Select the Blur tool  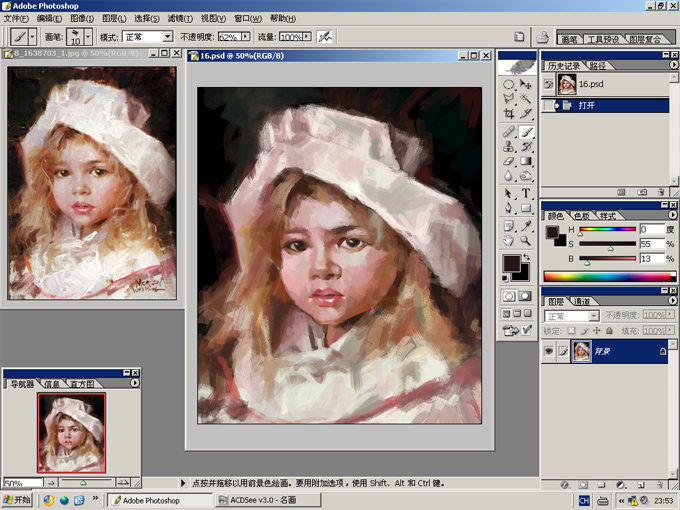click(x=509, y=176)
